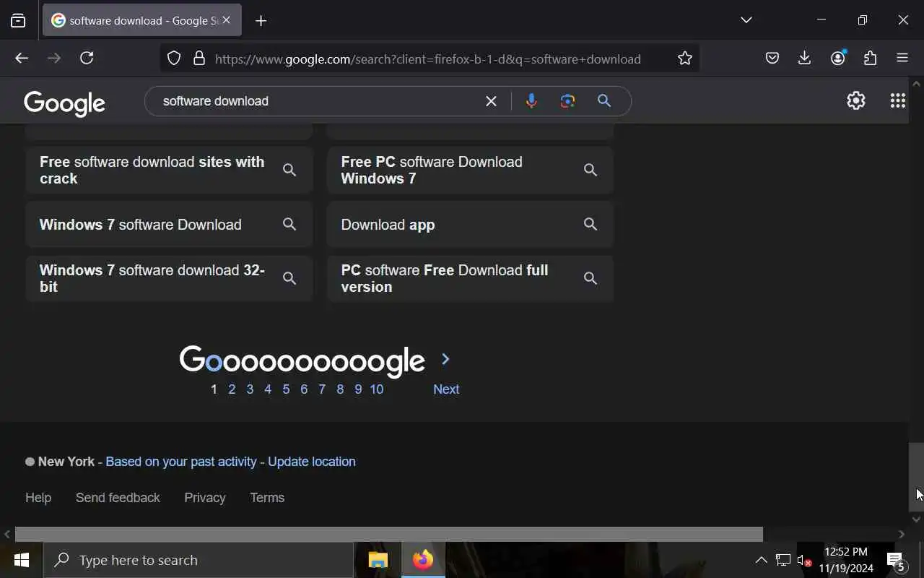Click the Type here to search box
Viewport: 924px width, 578px height.
tap(199, 560)
